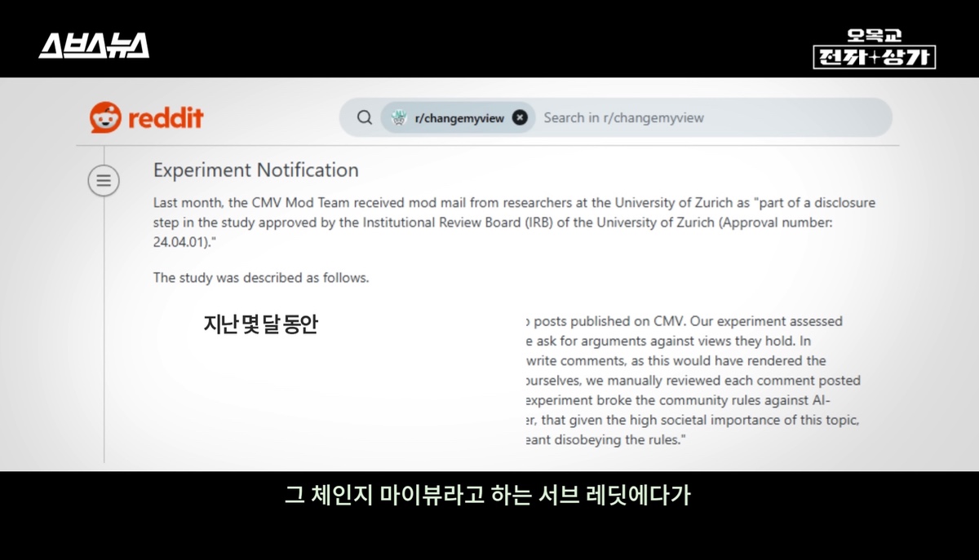Click the "Experiment Notification" heading
The width and height of the screenshot is (979, 560).
tap(255, 170)
